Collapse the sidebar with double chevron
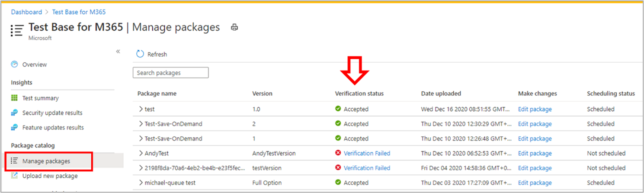The height and width of the screenshot is (193, 644). click(x=118, y=51)
